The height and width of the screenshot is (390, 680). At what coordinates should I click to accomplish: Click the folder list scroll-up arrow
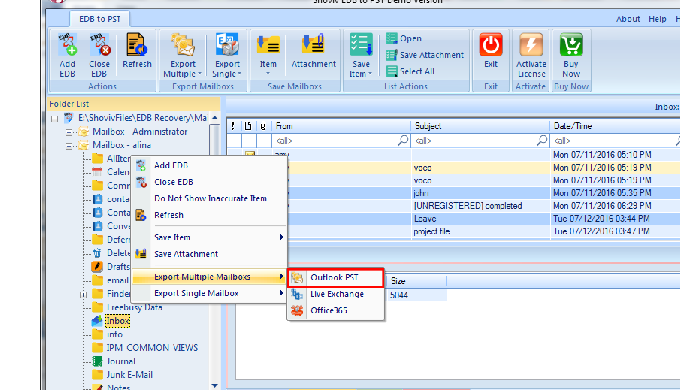[215, 118]
